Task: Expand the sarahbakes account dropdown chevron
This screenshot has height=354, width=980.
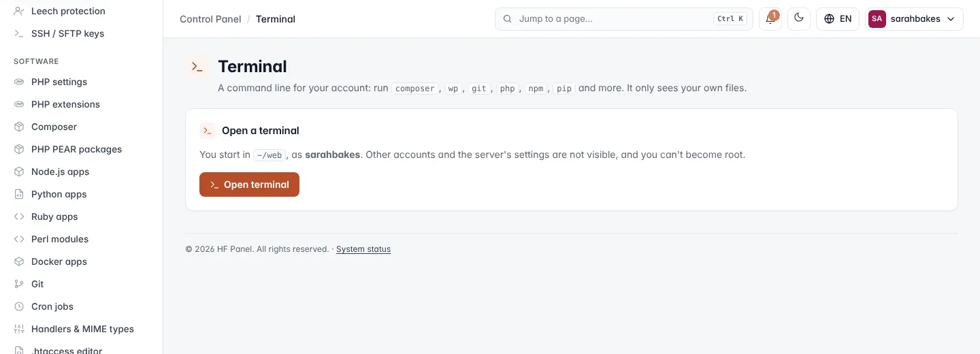Action: tap(951, 19)
